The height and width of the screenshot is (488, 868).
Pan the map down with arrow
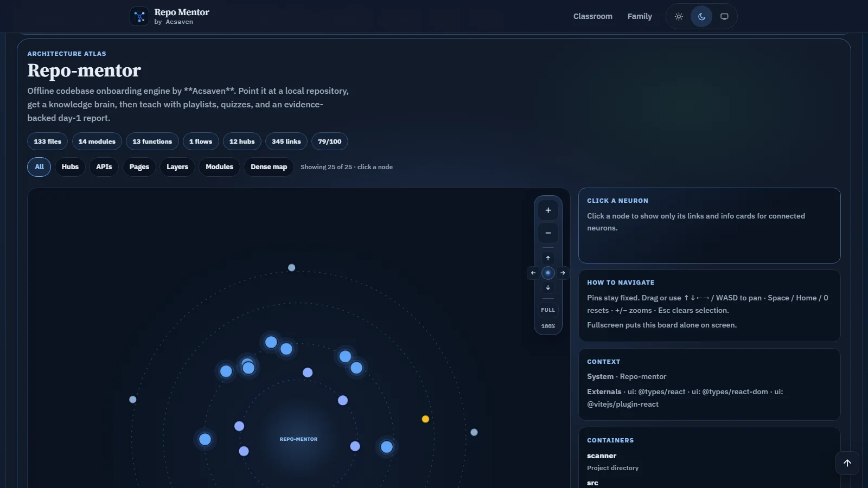click(548, 288)
